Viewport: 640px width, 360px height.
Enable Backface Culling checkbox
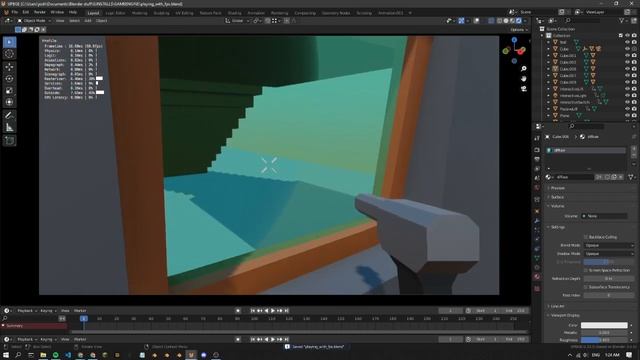586,237
